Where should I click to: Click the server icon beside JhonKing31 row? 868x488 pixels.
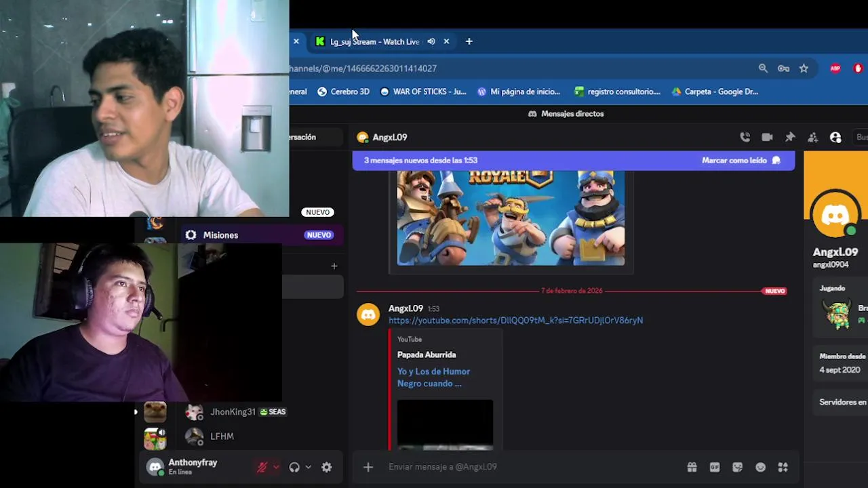(155, 411)
